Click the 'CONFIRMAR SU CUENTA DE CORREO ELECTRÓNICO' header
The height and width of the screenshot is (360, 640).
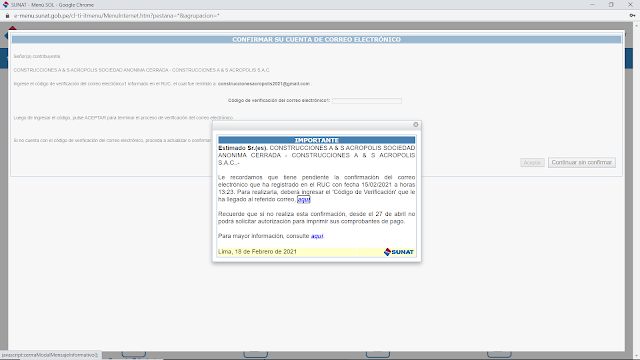(316, 40)
